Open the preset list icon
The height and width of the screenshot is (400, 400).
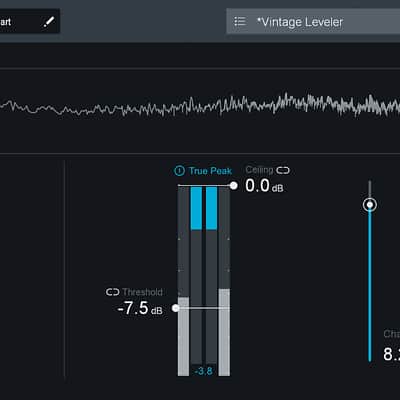pyautogui.click(x=240, y=22)
